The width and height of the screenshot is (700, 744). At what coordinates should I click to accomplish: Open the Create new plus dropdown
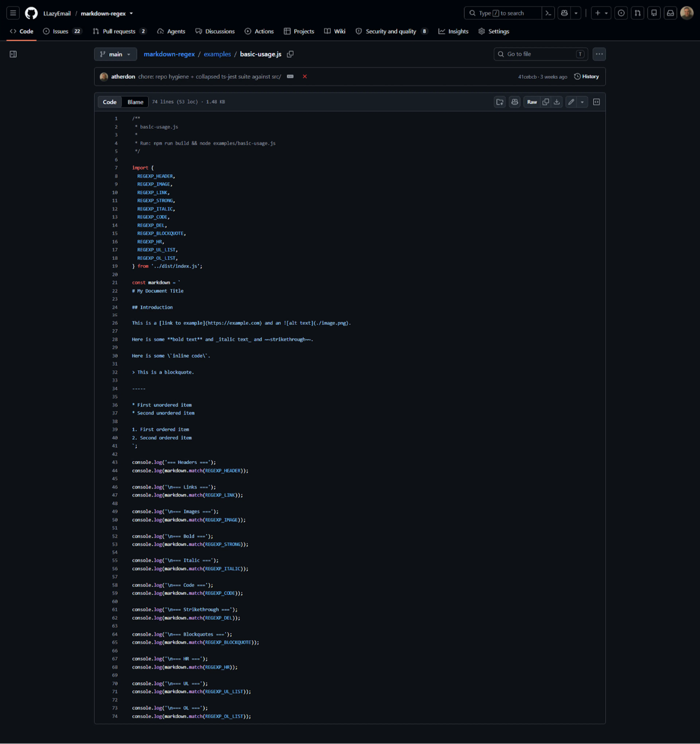(x=601, y=13)
